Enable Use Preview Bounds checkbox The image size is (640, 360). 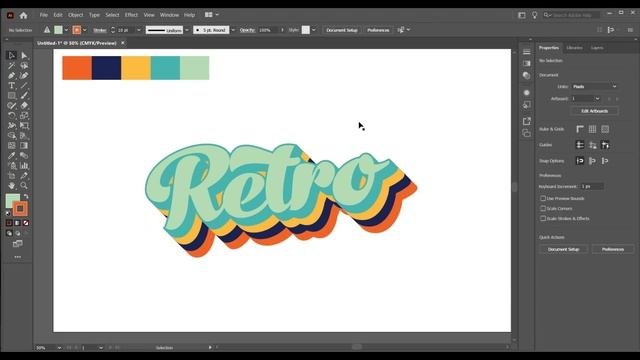543,198
